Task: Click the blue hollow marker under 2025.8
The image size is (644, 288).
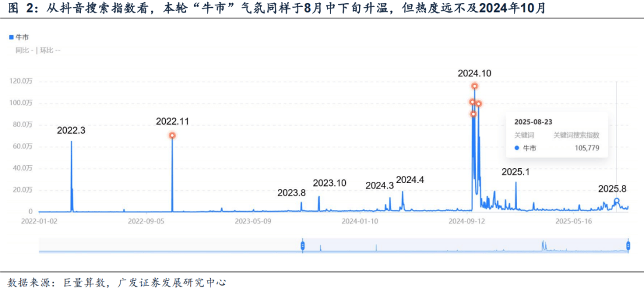Action: click(x=617, y=201)
